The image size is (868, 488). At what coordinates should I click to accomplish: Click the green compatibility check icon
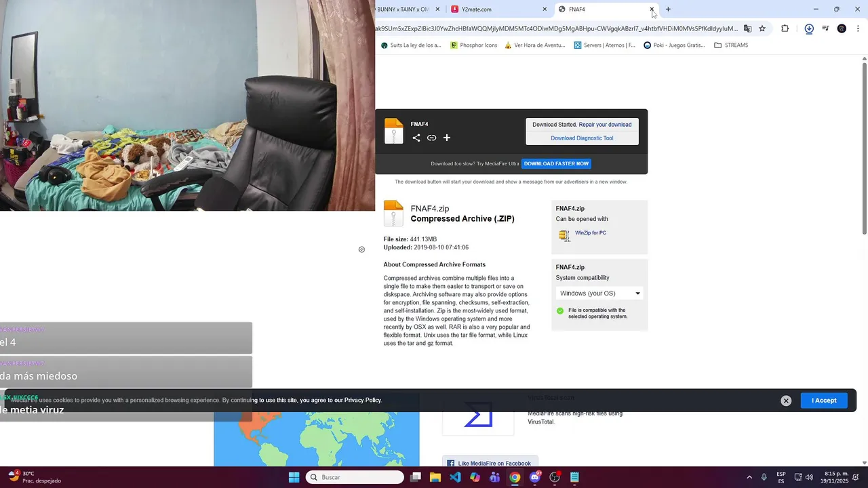[x=560, y=311]
